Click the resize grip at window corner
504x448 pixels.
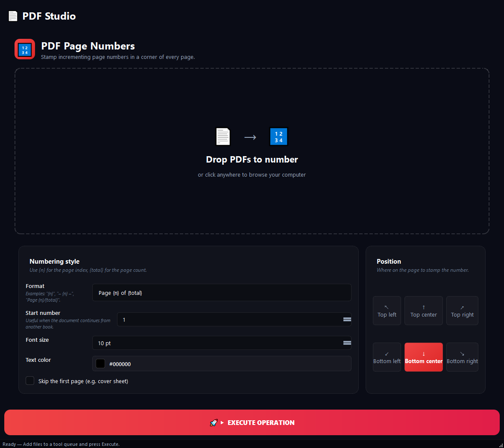[x=501, y=445]
